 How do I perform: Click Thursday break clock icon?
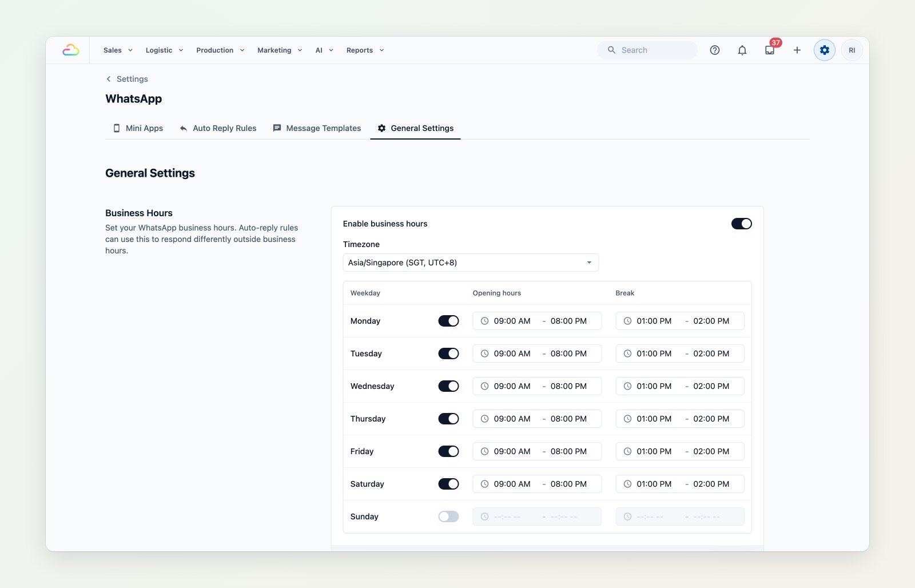[x=627, y=419]
